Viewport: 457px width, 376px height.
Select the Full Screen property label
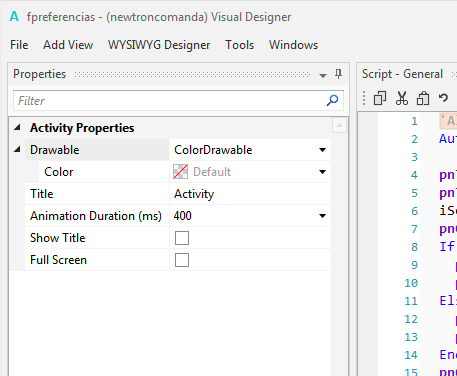pos(58,260)
